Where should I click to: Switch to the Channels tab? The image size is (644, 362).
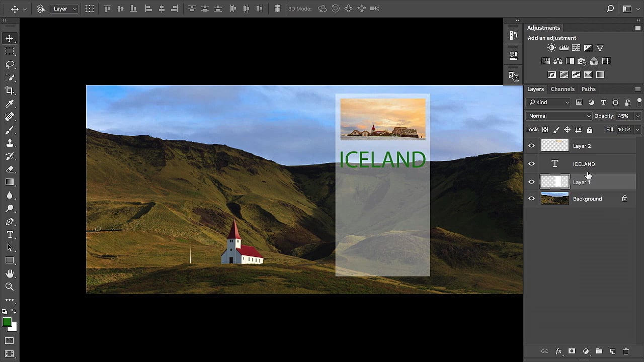(562, 89)
